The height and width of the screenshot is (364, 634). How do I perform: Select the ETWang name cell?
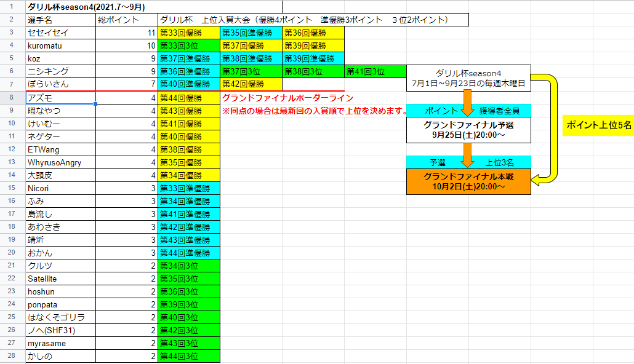61,149
